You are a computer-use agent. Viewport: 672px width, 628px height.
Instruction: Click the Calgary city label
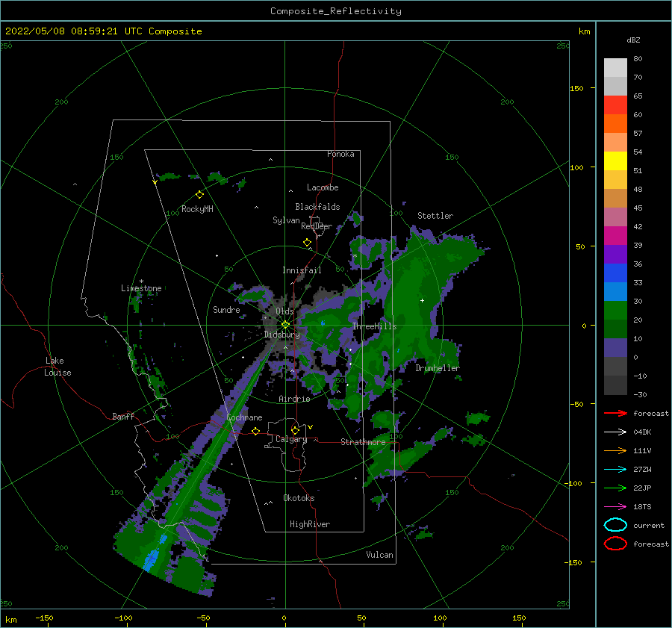[x=291, y=439]
